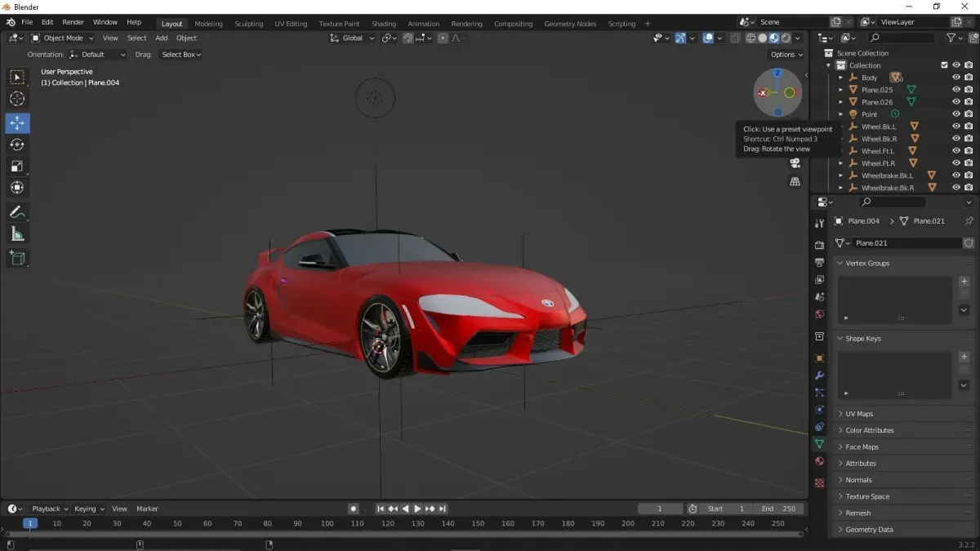Activate the Rotate tool
This screenshot has width=980, height=551.
[17, 144]
